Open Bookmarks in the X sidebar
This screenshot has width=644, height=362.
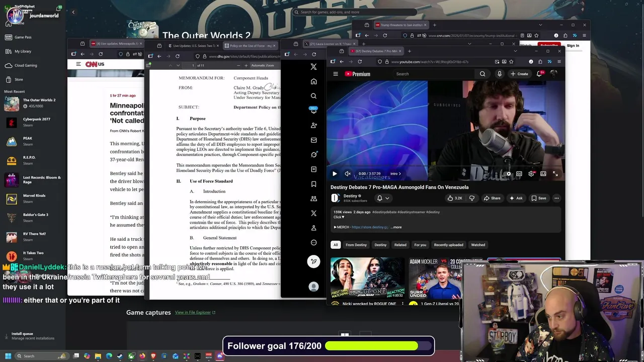[313, 184]
